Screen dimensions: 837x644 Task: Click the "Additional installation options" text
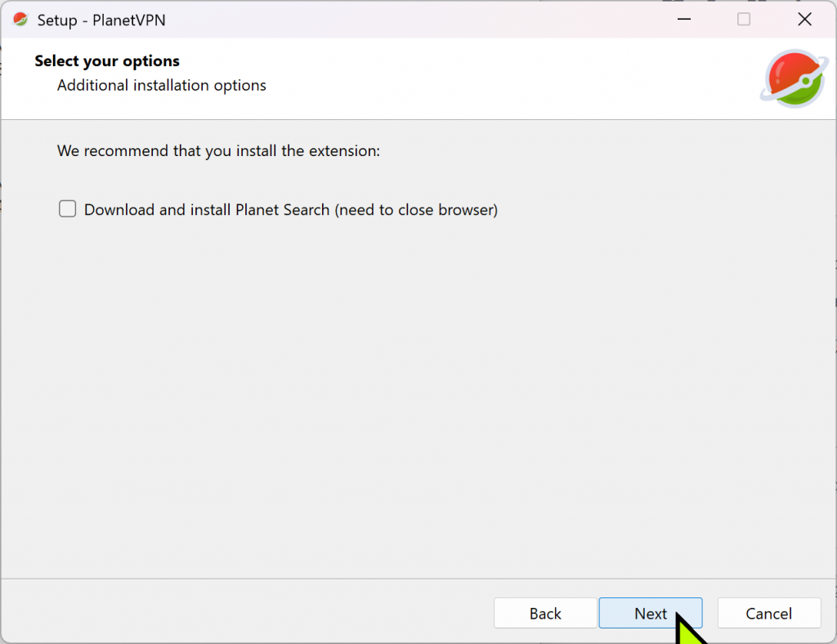click(161, 85)
